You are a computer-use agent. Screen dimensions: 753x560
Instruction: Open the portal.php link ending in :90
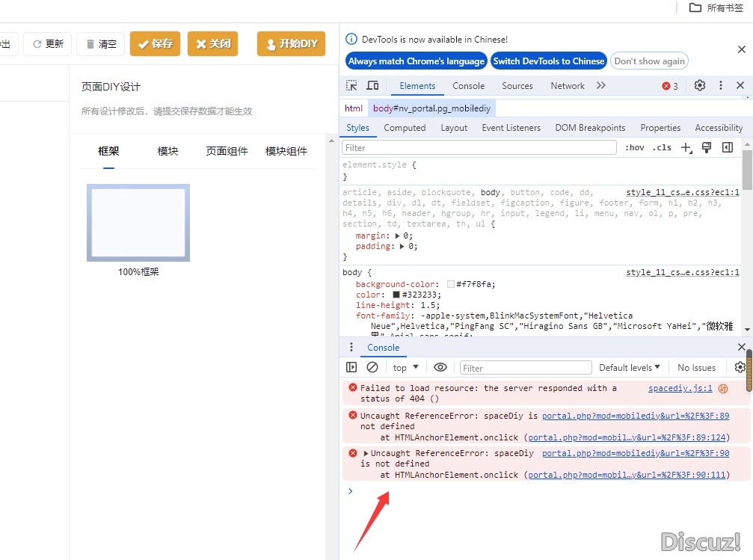click(x=636, y=453)
